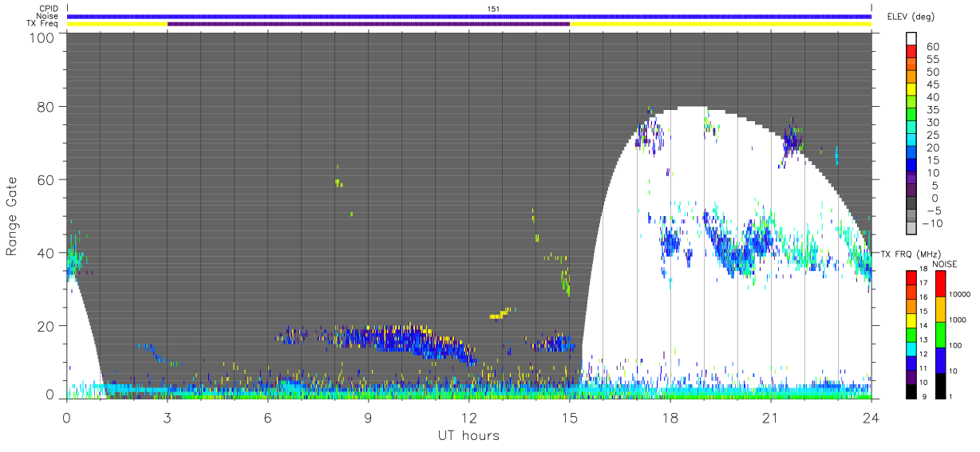Screen dimensions: 980x452
Task: Select dark gray −5–0 elevation swatch
Action: pyautogui.click(x=911, y=204)
